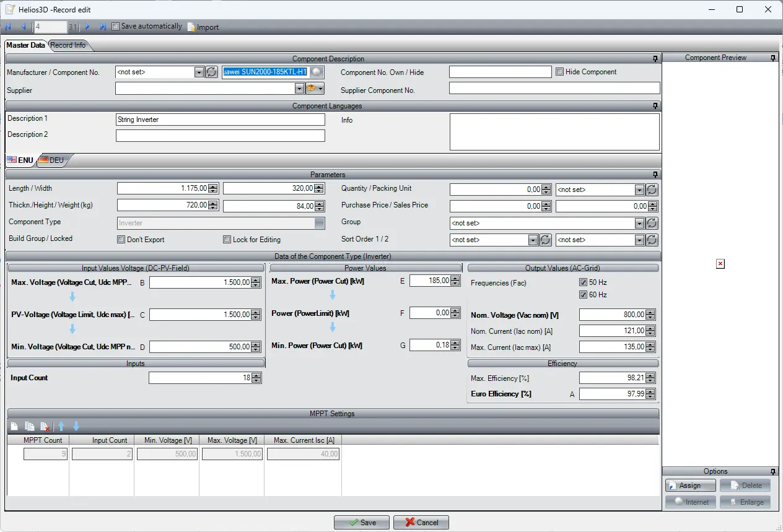Check the Hide Component box

[559, 72]
